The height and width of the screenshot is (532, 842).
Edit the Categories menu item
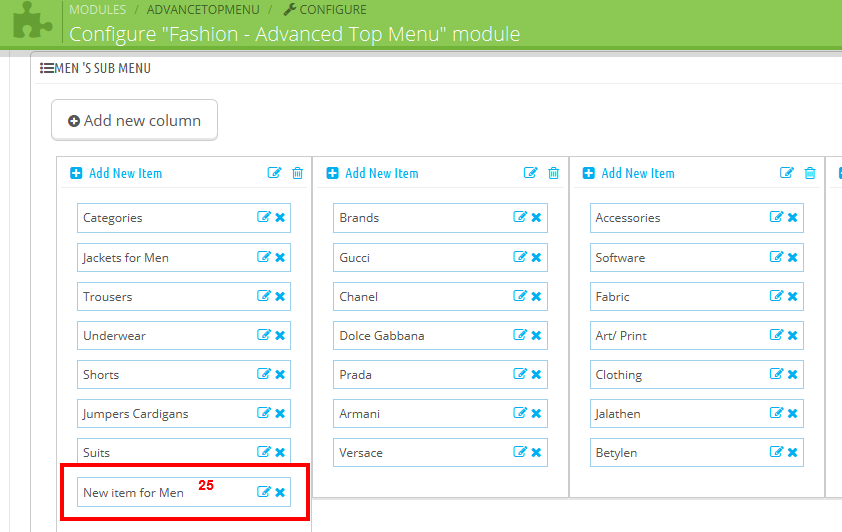264,217
